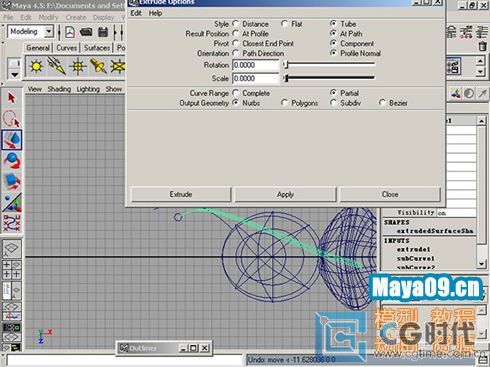Screen dimensions: 490x367
Task: Click the directional light arrows shelf icon
Action: (56, 66)
